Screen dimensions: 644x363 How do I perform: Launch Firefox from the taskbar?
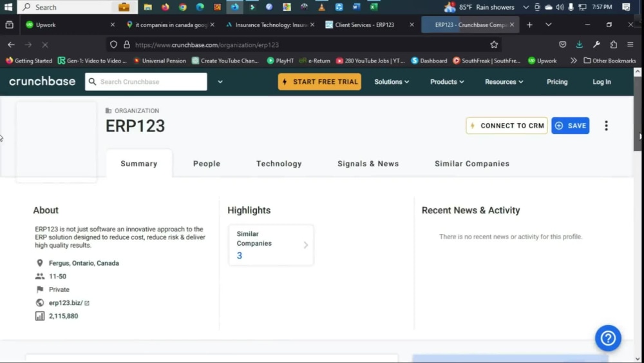(165, 7)
